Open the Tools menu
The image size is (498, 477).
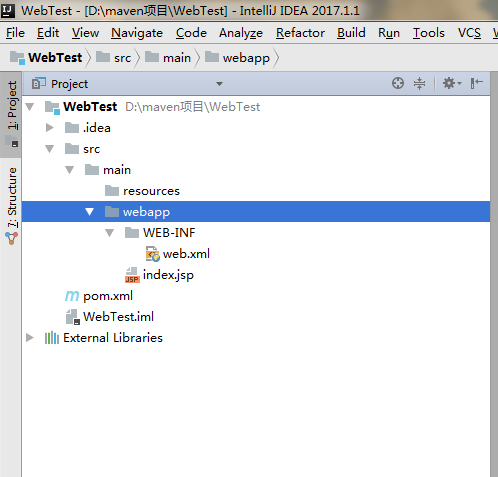pos(429,33)
